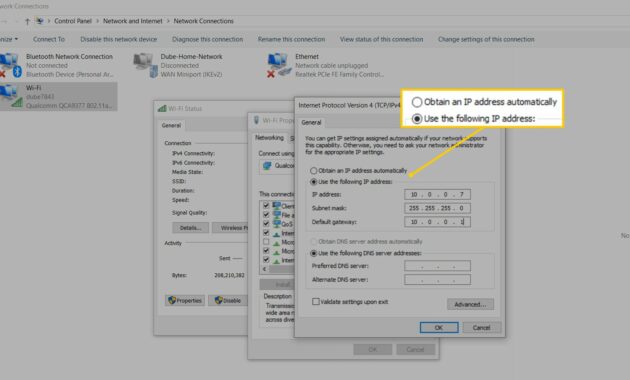Click the Preferred DNS server field
Image resolution: width=630 pixels, height=380 pixels.
(437, 266)
